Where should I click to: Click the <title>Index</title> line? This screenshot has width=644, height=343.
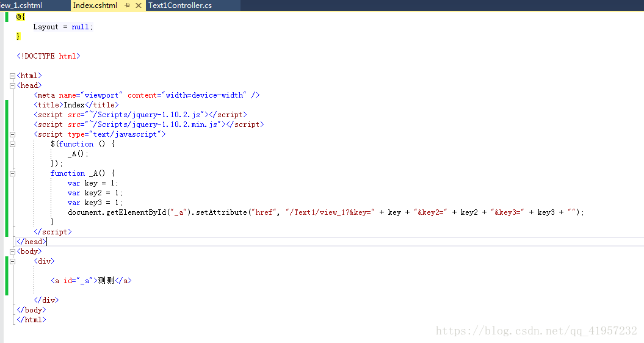[76, 105]
